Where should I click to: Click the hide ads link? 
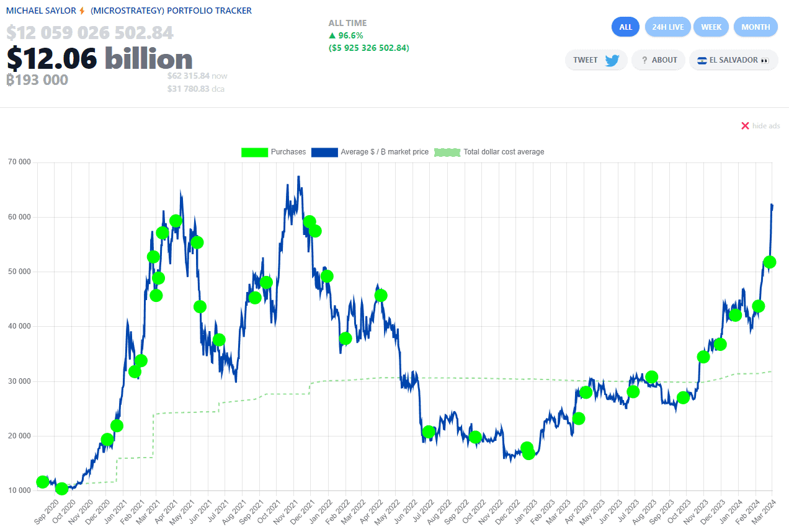coord(766,126)
